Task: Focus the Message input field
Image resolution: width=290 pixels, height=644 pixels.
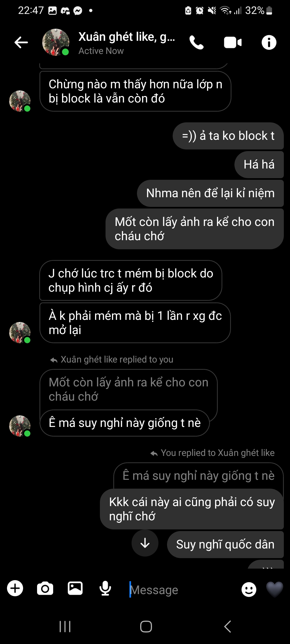Action: [x=183, y=590]
